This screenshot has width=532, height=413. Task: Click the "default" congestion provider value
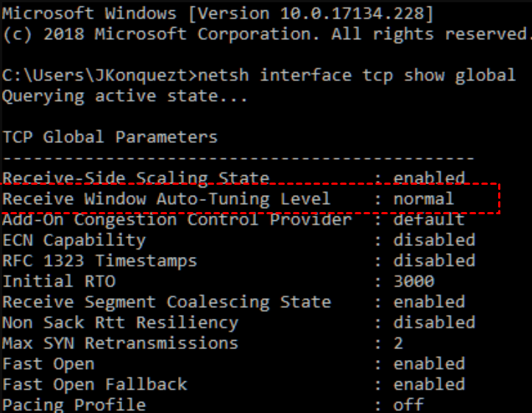[429, 219]
